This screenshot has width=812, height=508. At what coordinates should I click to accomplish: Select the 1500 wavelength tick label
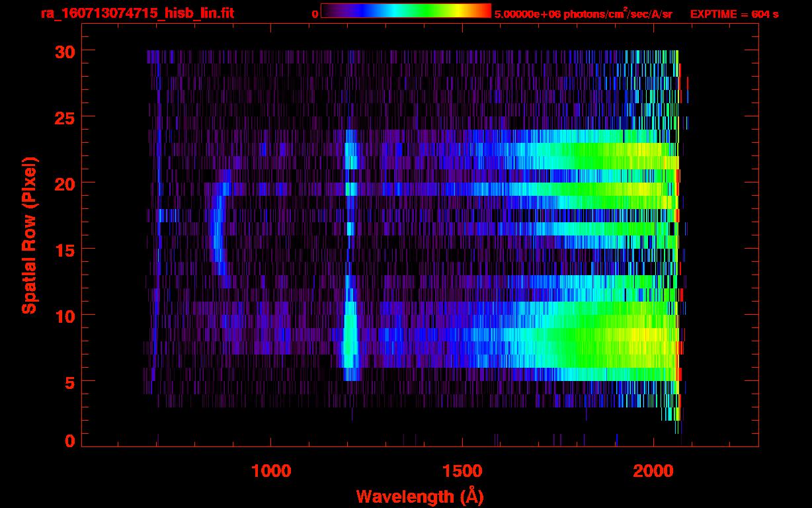tap(463, 471)
